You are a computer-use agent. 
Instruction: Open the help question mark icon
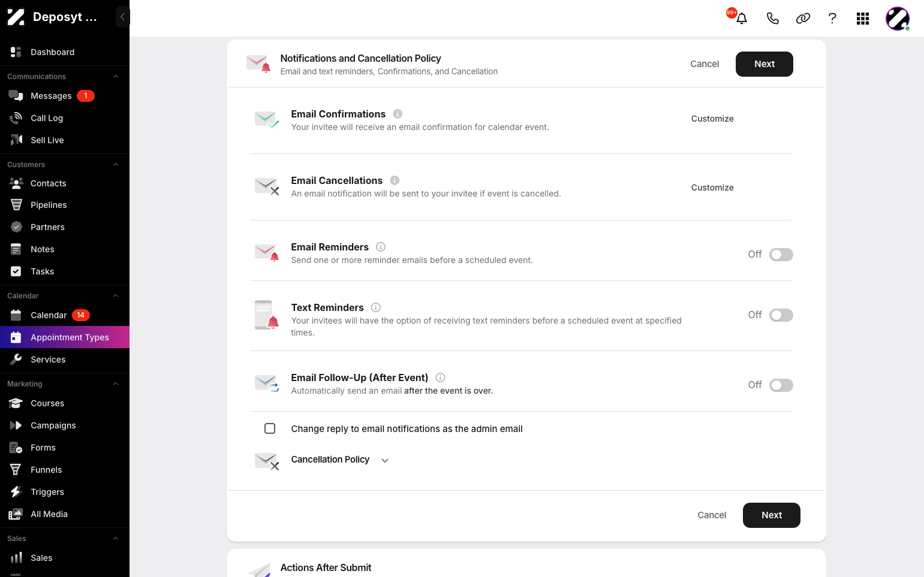832,18
